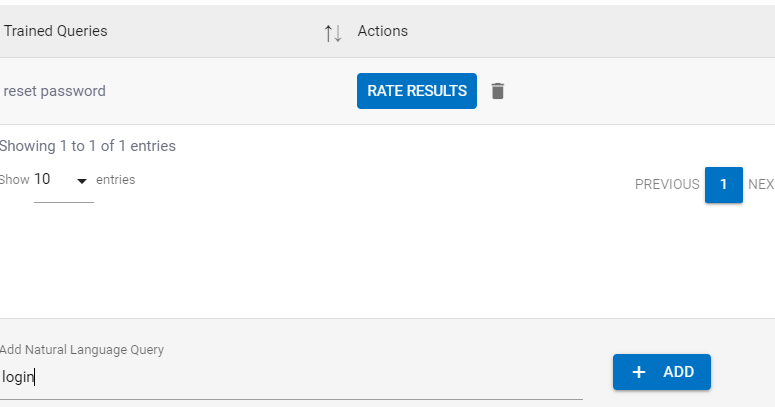The image size is (775, 407).
Task: Select the "reset password" trained query row
Action: pyautogui.click(x=55, y=91)
